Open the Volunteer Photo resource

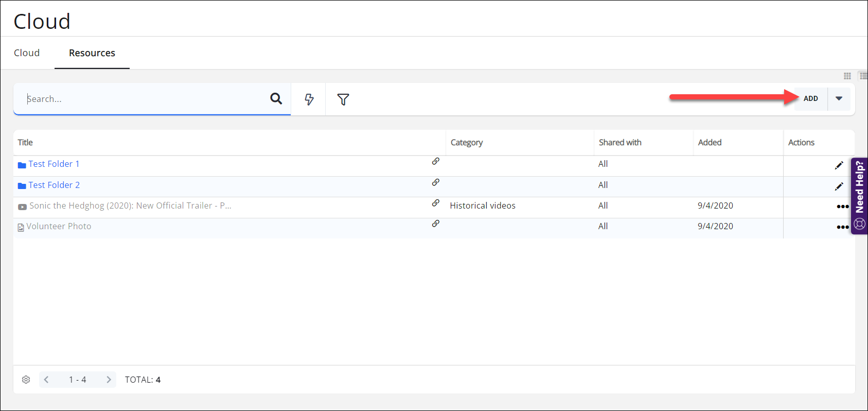pyautogui.click(x=59, y=226)
